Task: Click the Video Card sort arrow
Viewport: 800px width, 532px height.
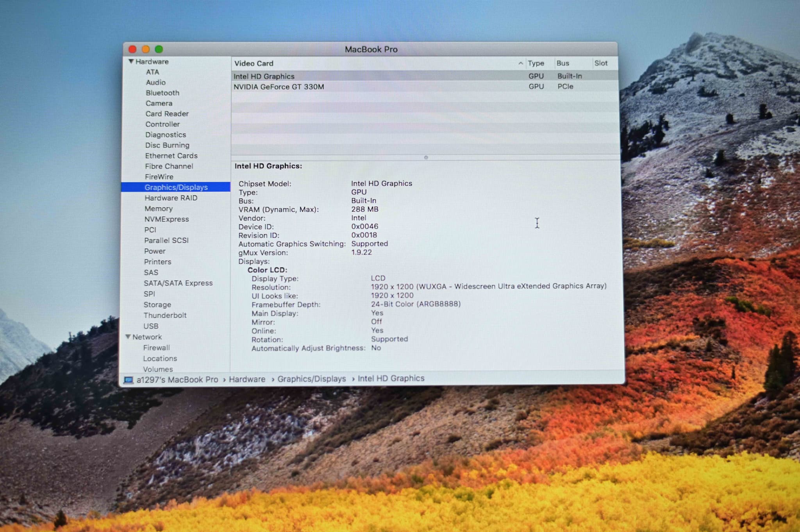Action: [520, 63]
